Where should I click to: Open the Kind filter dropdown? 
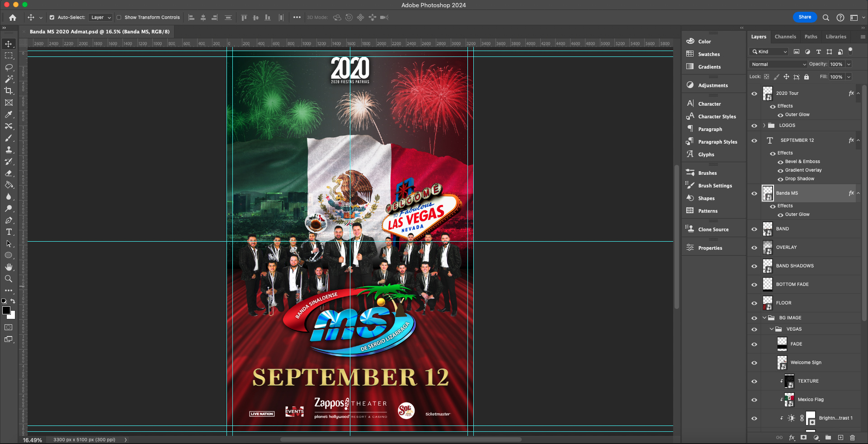769,52
